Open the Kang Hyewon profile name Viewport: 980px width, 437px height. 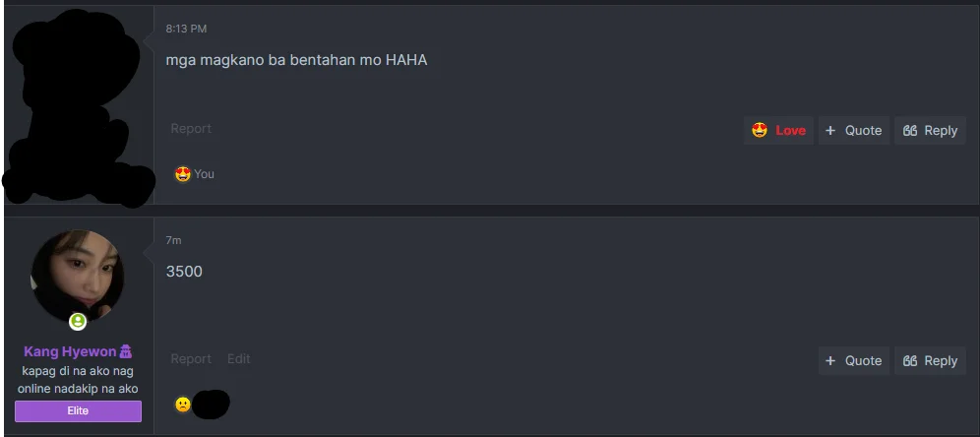[x=70, y=351]
